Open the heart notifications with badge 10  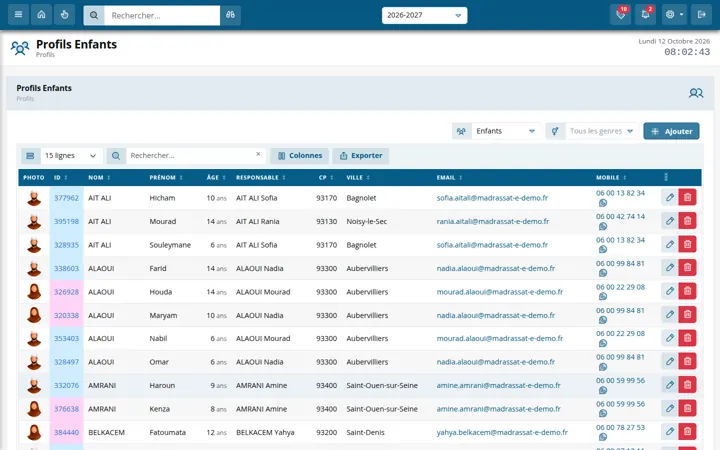click(x=620, y=15)
